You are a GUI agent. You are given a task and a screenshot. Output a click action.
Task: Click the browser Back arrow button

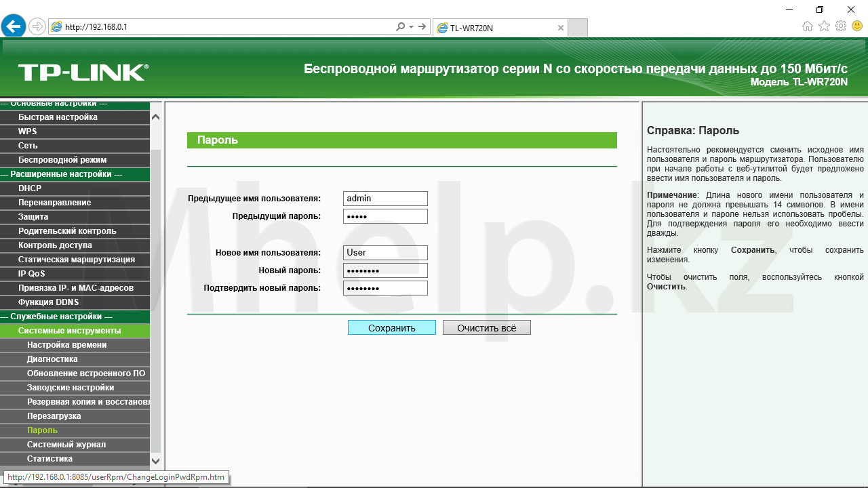(14, 26)
